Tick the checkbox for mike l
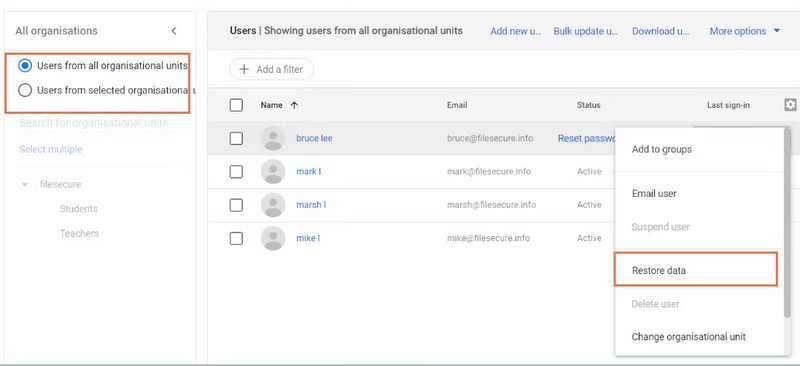This screenshot has width=800, height=366. 236,238
